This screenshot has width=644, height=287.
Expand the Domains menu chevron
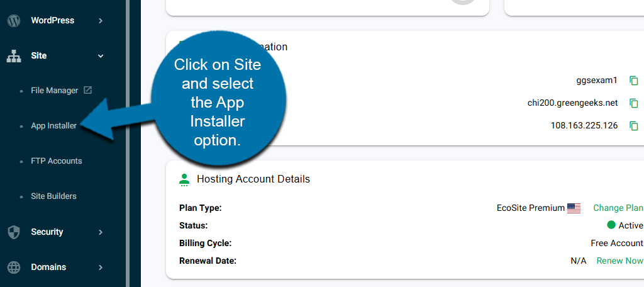(101, 267)
